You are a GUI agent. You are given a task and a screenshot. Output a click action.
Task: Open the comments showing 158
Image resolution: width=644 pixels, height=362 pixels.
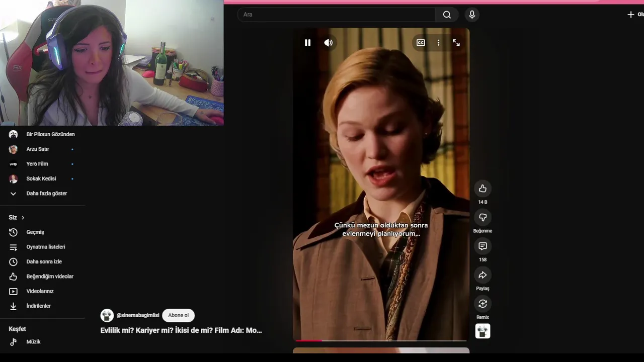coord(482,246)
